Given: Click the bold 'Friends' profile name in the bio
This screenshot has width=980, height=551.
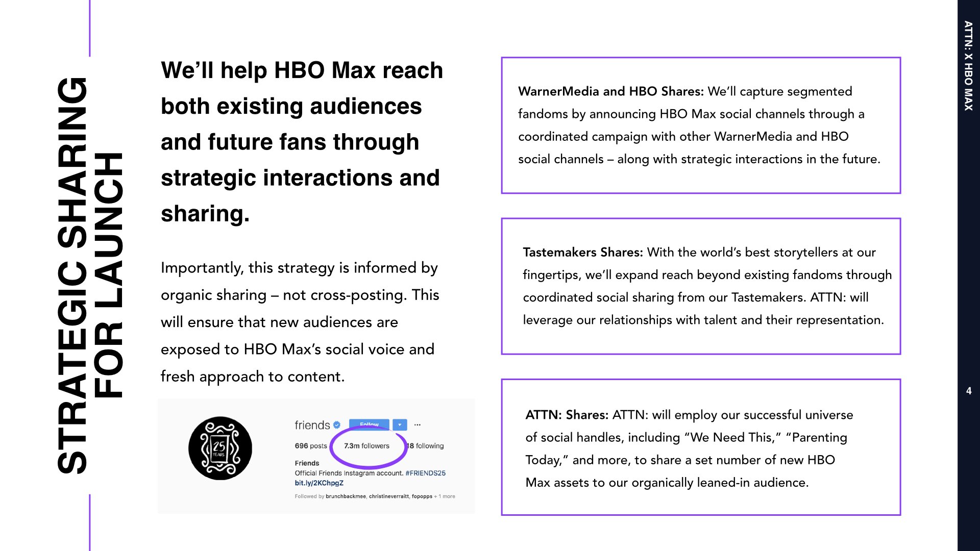Looking at the screenshot, I should (307, 463).
